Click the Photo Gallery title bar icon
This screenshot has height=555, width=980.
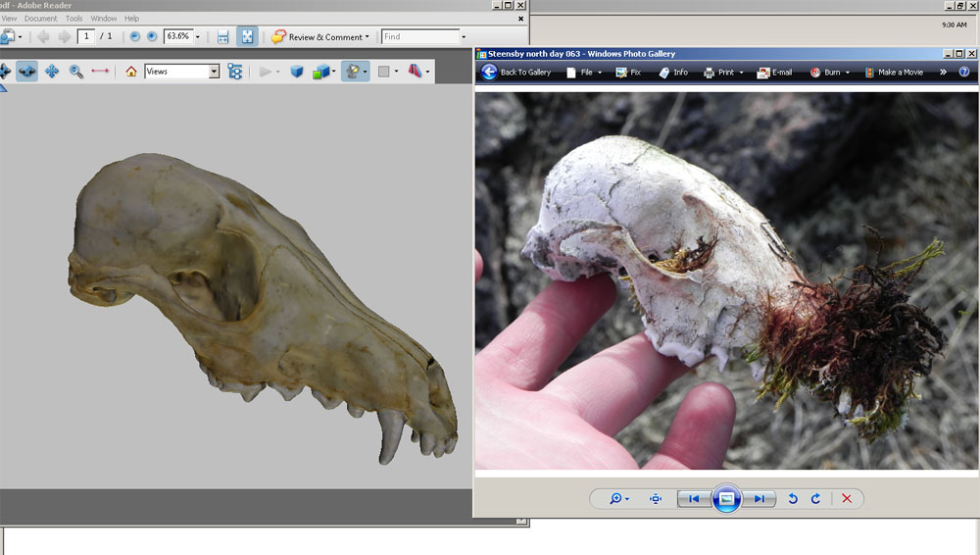[x=481, y=55]
